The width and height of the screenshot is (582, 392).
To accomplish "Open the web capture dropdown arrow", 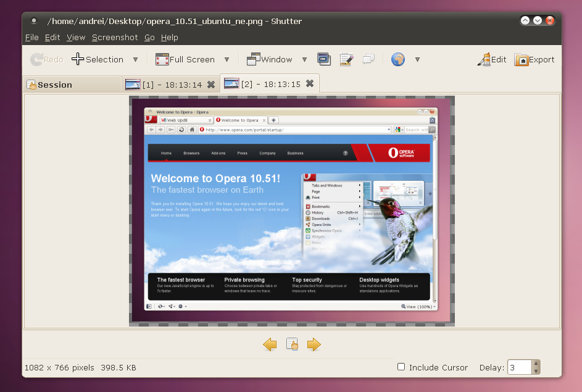I will (x=418, y=59).
